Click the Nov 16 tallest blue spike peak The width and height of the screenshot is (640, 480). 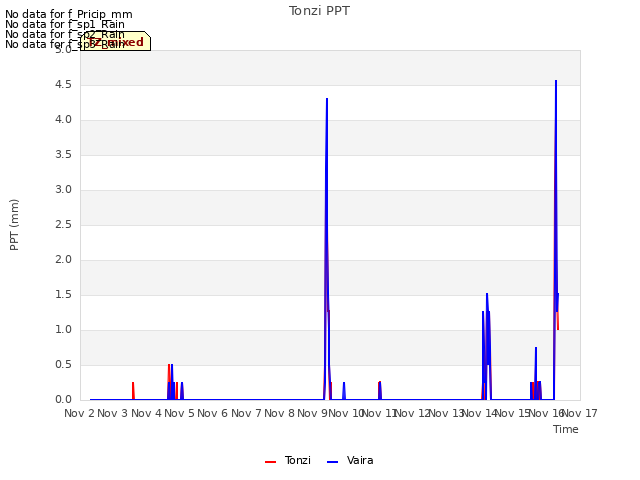click(556, 81)
